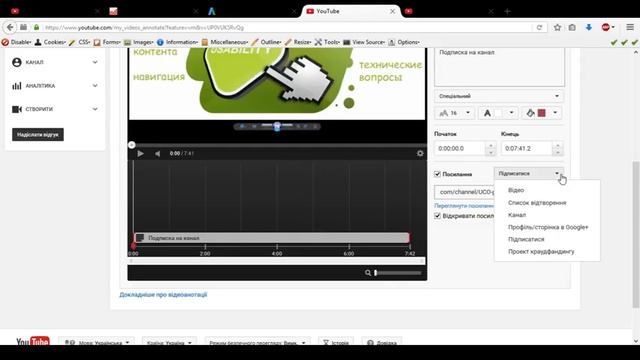Click the font size icon beside 16
The image size is (640, 360).
click(444, 113)
